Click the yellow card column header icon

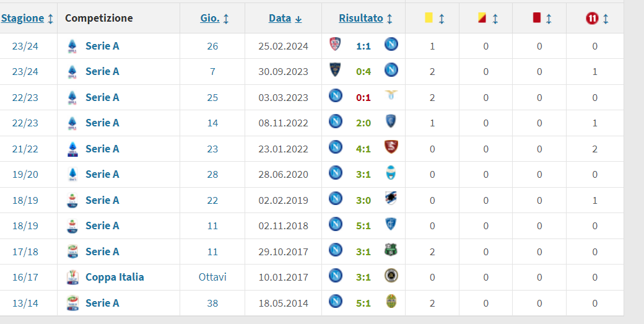click(429, 19)
